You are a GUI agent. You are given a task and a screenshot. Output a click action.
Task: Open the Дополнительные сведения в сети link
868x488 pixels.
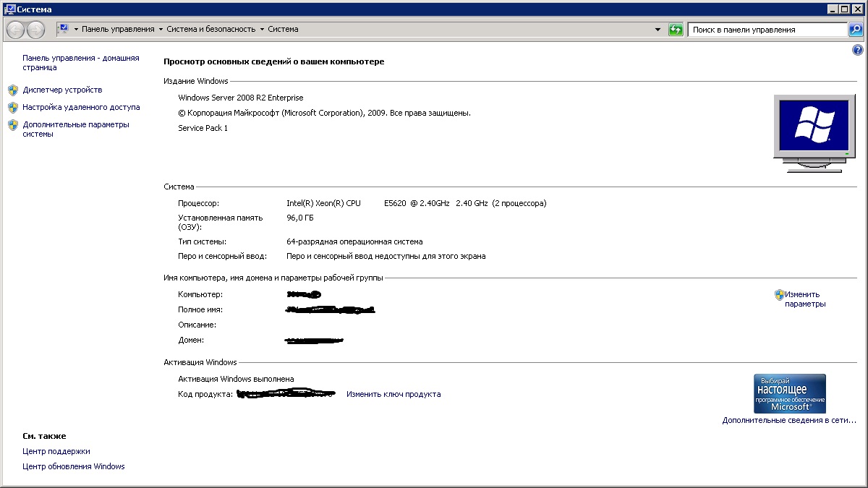pos(789,421)
